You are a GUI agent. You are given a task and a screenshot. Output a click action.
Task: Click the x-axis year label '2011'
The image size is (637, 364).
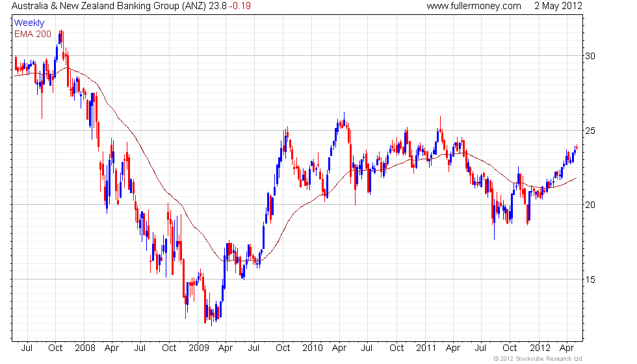pyautogui.click(x=426, y=348)
